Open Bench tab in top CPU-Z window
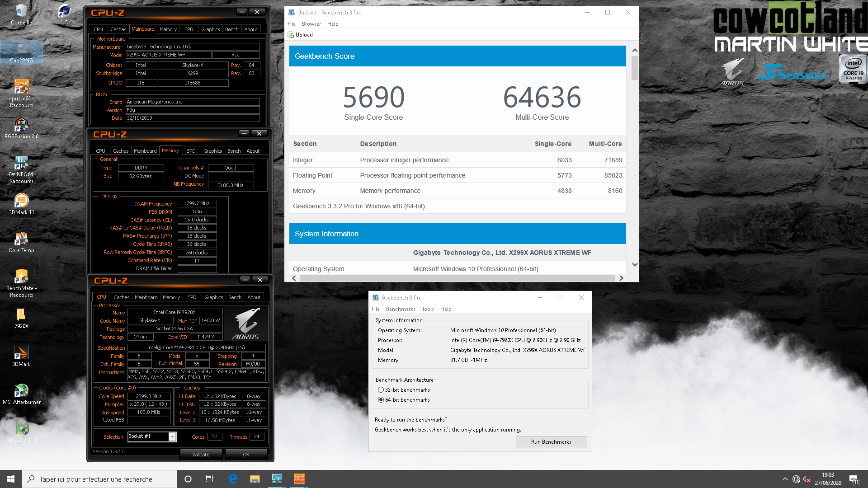Image resolution: width=868 pixels, height=488 pixels. (x=232, y=29)
